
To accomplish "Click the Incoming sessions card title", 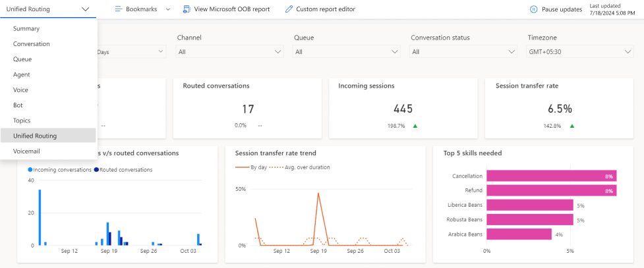I will 366,86.
